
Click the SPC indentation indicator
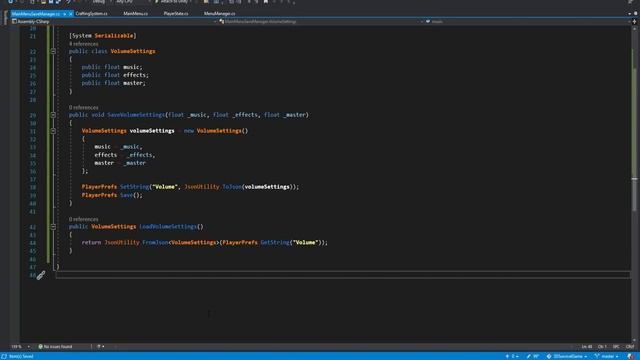click(x=616, y=347)
